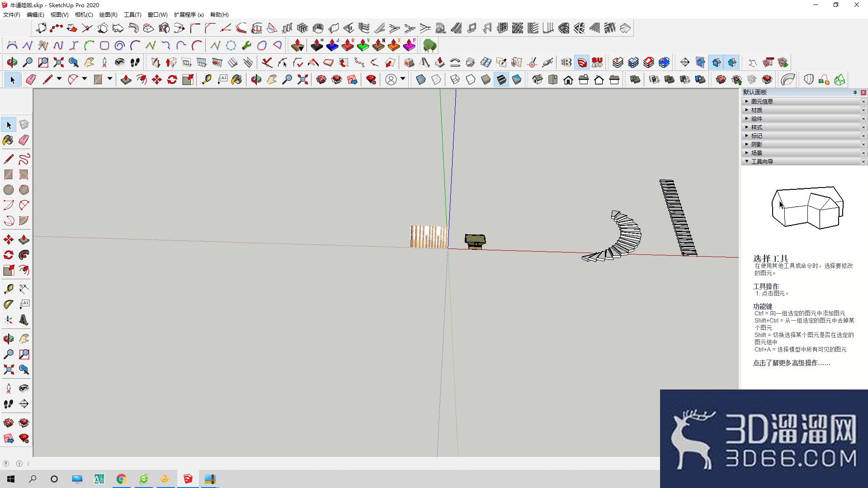Select the Orbit tool in left toolbar

8,339
